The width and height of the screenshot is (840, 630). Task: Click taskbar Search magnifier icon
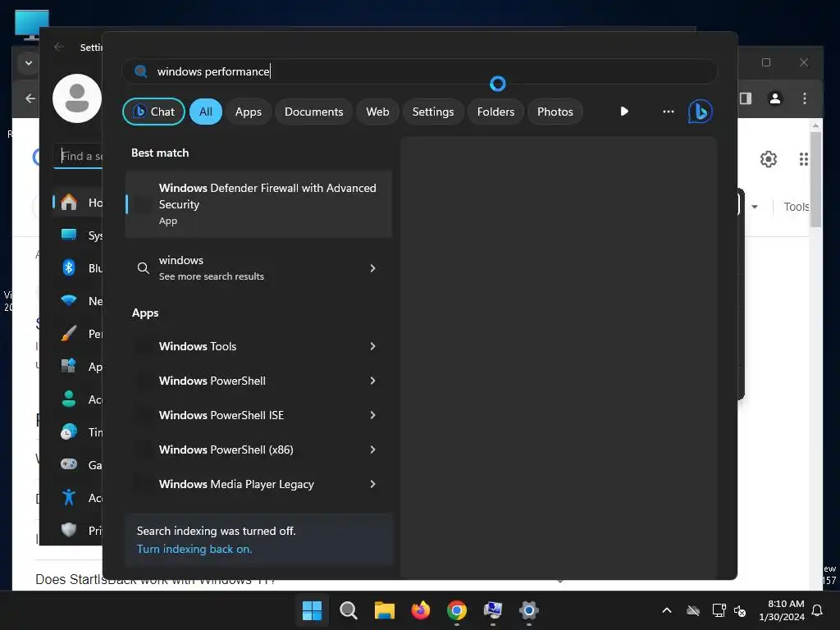(x=348, y=610)
